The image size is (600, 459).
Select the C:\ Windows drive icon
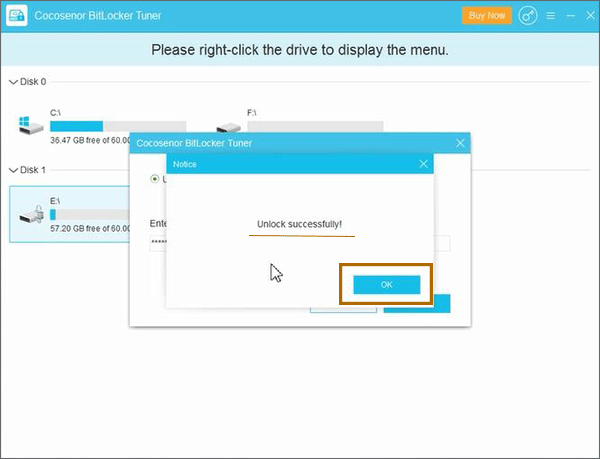[x=31, y=126]
